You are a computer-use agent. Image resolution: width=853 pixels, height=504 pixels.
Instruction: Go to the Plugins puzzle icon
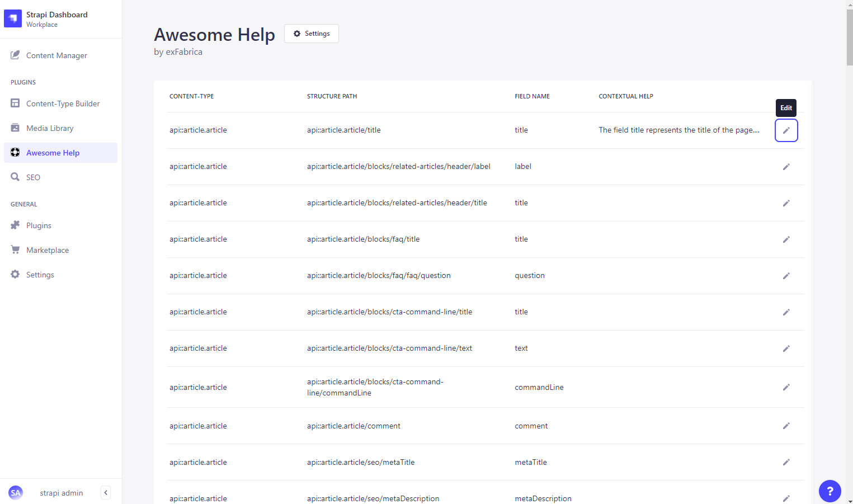point(15,225)
